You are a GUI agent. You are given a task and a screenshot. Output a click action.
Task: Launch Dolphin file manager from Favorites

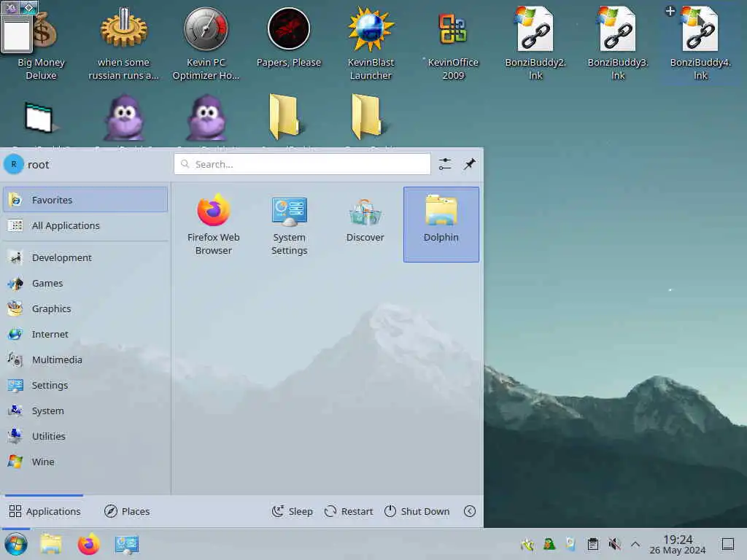pos(441,224)
